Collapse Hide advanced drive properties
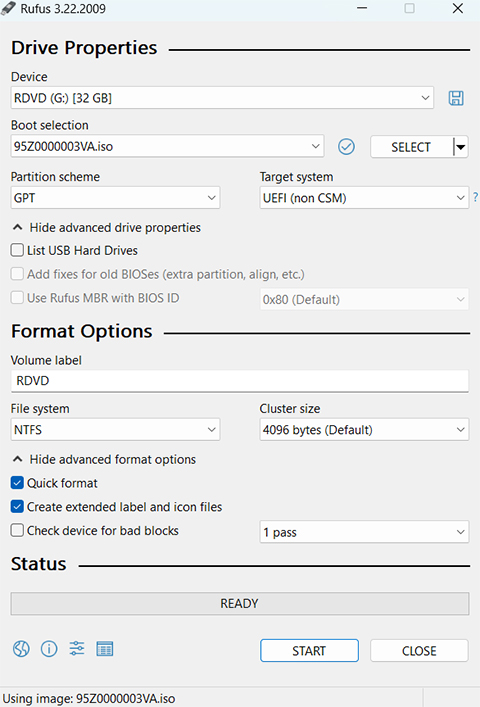The height and width of the screenshot is (707, 480). [106, 227]
